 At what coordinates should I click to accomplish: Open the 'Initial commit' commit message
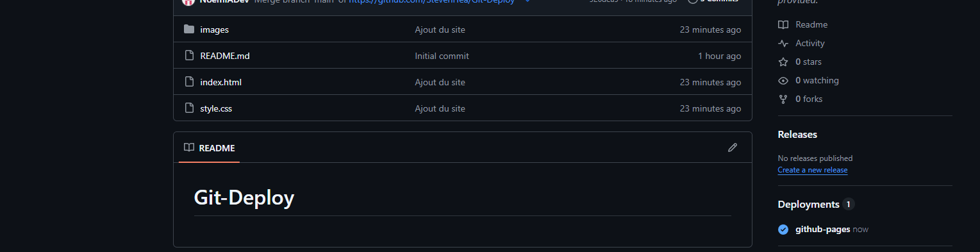point(442,56)
